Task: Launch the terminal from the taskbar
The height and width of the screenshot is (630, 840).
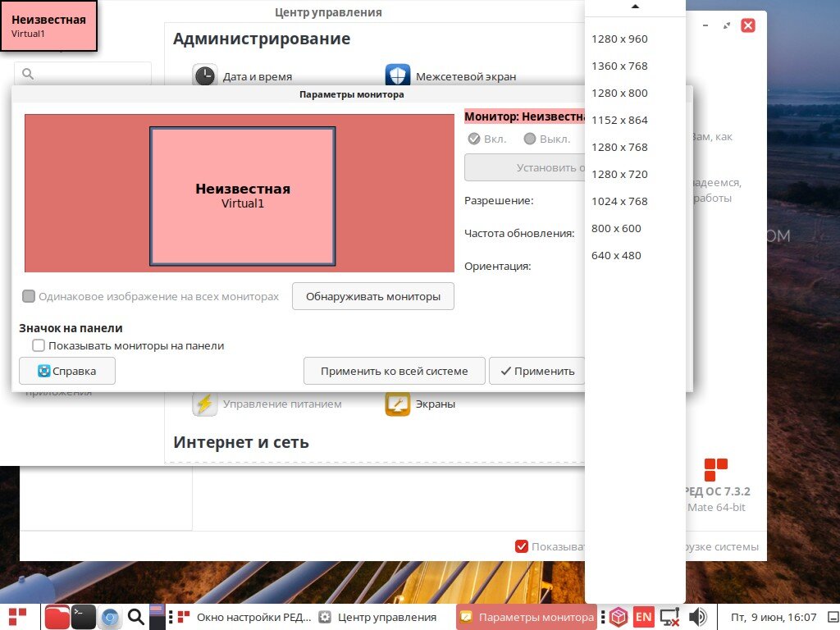Action: tap(83, 615)
